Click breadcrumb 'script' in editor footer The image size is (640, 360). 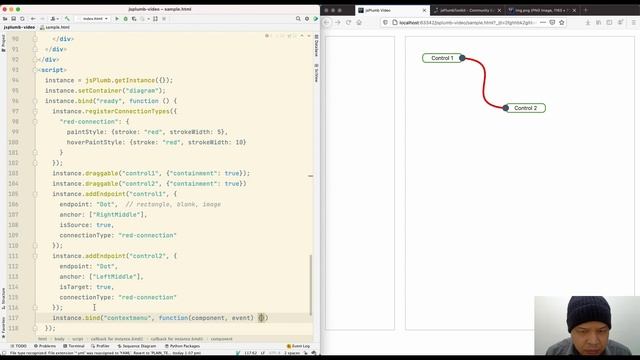pos(78,339)
